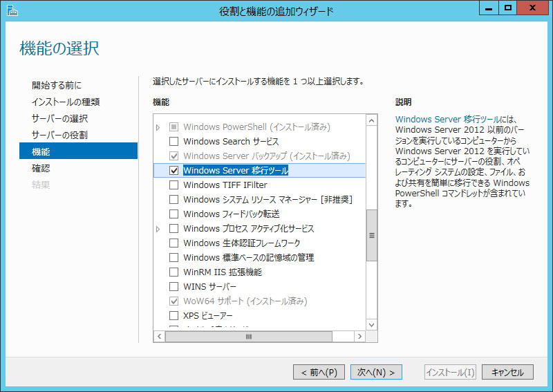Check the Windows Search サービス checkbox
Screen dimensions: 553x392
coord(174,142)
